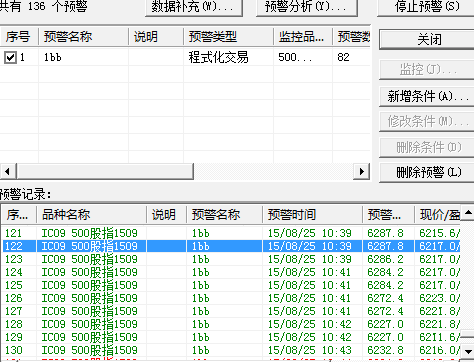
Task: Click upper table 说明 column header
Action: tap(156, 37)
